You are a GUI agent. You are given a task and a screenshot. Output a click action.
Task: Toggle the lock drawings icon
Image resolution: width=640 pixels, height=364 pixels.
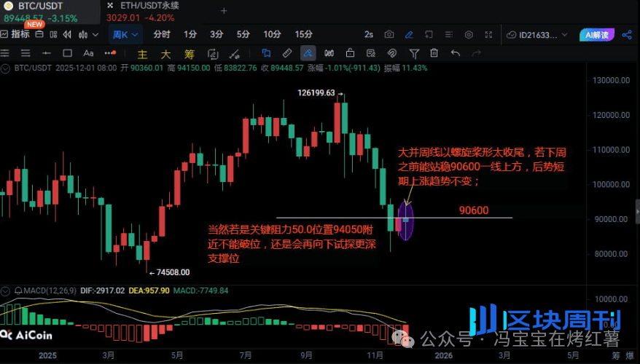pyautogui.click(x=350, y=53)
